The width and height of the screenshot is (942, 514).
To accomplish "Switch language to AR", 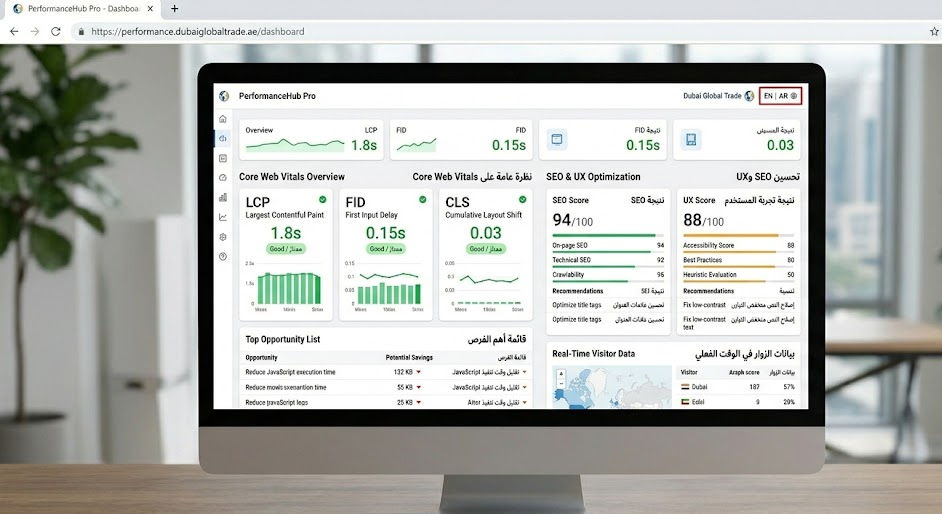I will [x=783, y=96].
